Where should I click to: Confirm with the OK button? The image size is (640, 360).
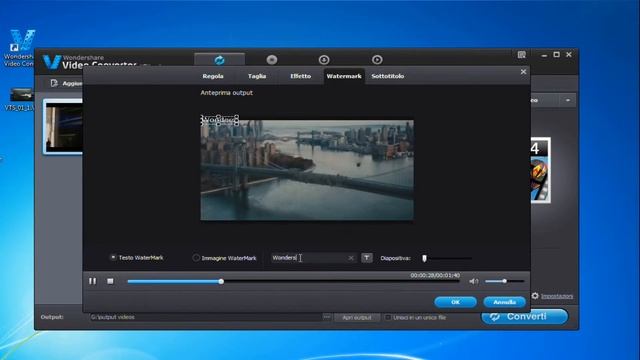[x=456, y=302]
